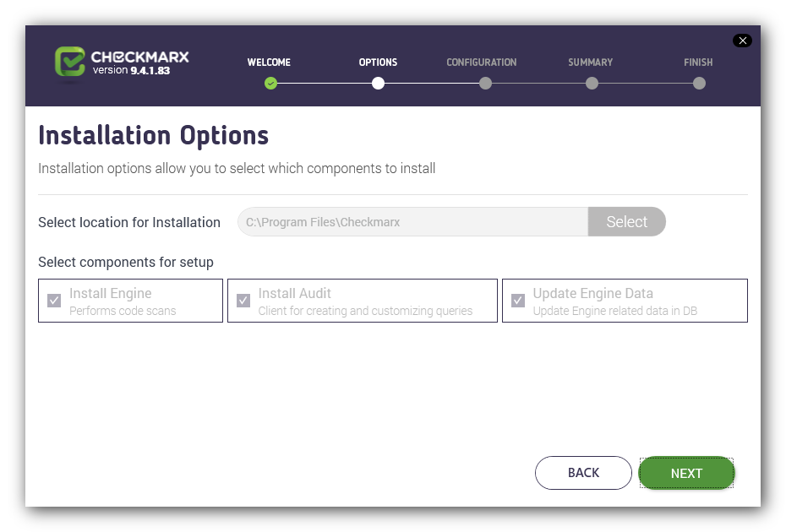Click the BACK button
Image resolution: width=786 pixels, height=532 pixels.
583,472
